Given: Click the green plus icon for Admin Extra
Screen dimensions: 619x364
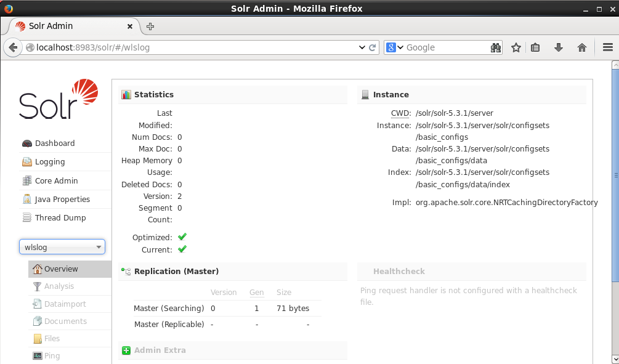Looking at the screenshot, I should 126,350.
